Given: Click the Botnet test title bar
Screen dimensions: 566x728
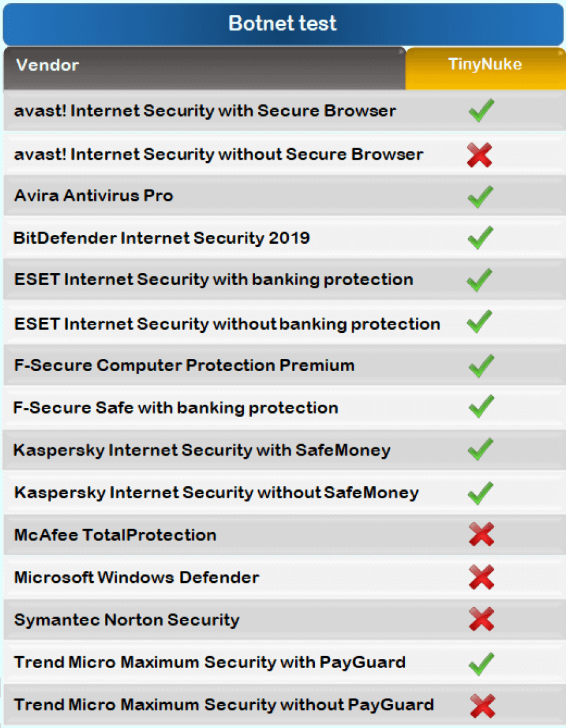Looking at the screenshot, I should pyautogui.click(x=283, y=24).
